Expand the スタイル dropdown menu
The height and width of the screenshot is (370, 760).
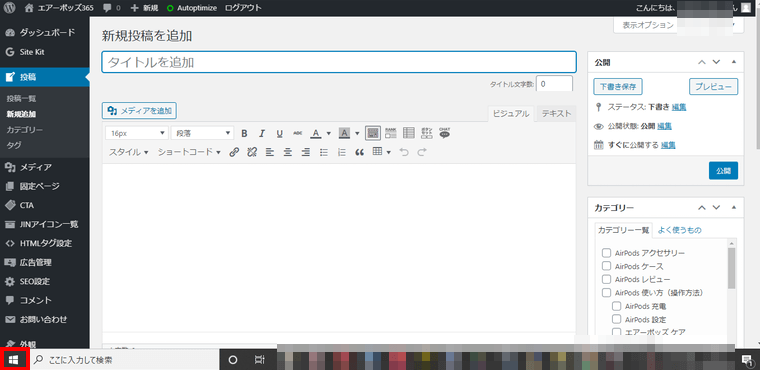pyautogui.click(x=128, y=152)
